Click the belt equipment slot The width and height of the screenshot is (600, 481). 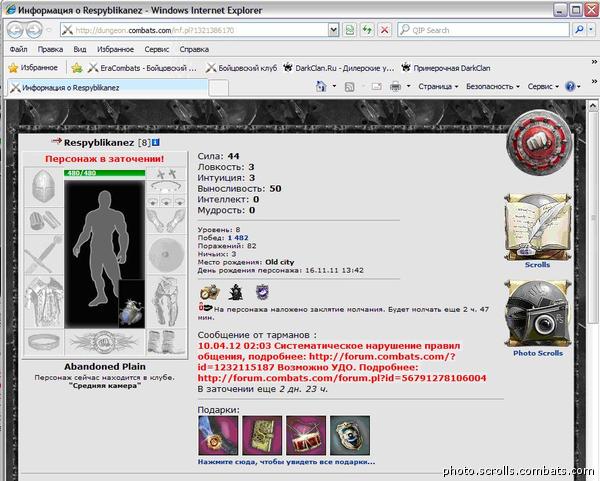43,342
